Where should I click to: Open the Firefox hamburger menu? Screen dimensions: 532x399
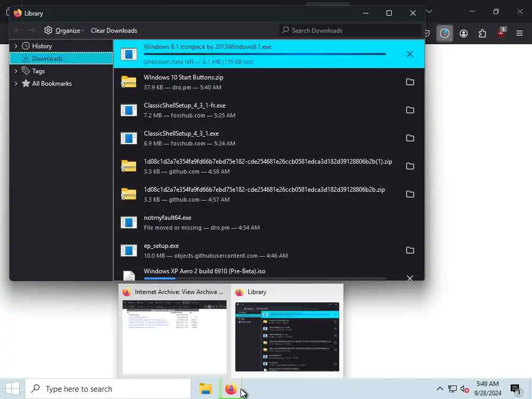520,33
